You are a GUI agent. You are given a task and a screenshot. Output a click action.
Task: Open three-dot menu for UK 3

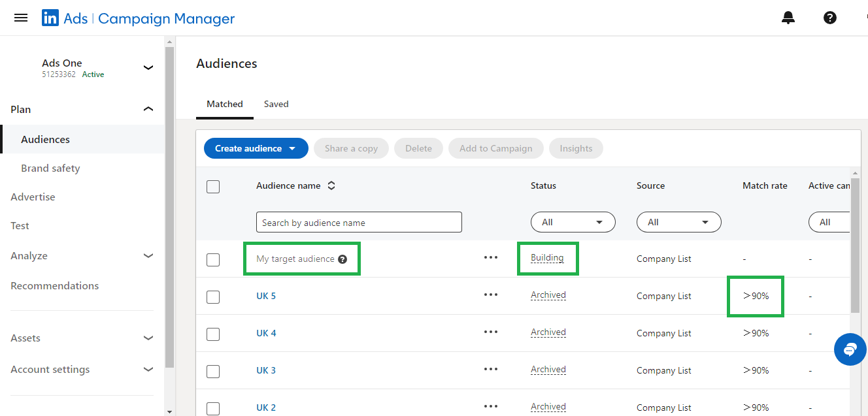pyautogui.click(x=491, y=369)
